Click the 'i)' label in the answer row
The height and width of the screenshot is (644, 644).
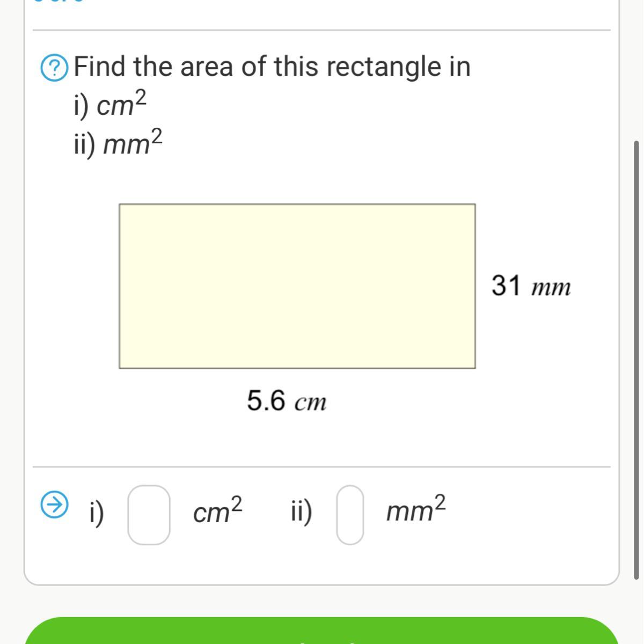[97, 513]
